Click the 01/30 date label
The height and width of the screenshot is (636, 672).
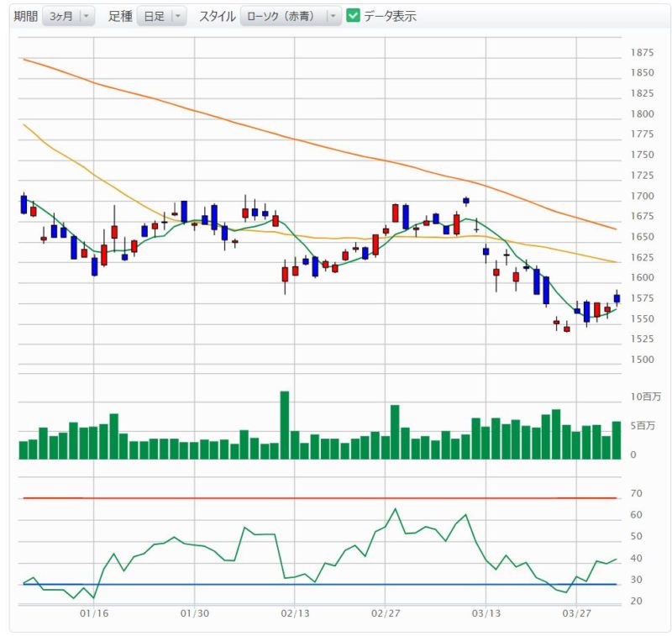[x=195, y=613]
